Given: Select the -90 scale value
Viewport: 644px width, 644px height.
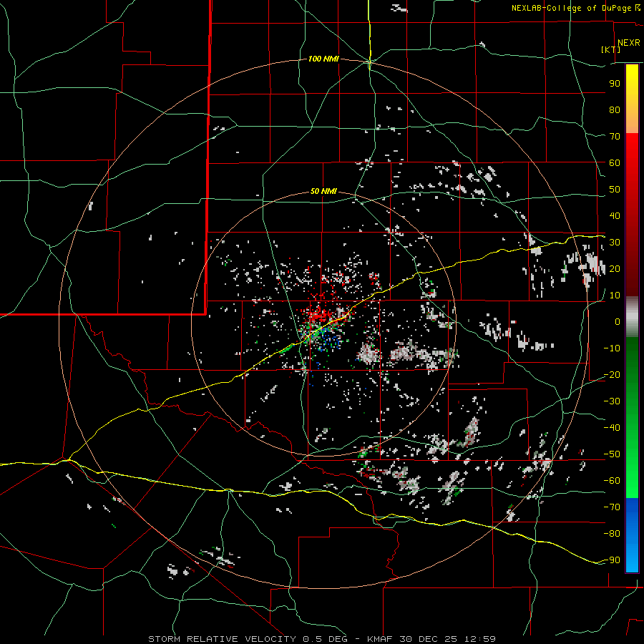Looking at the screenshot, I should [612, 560].
